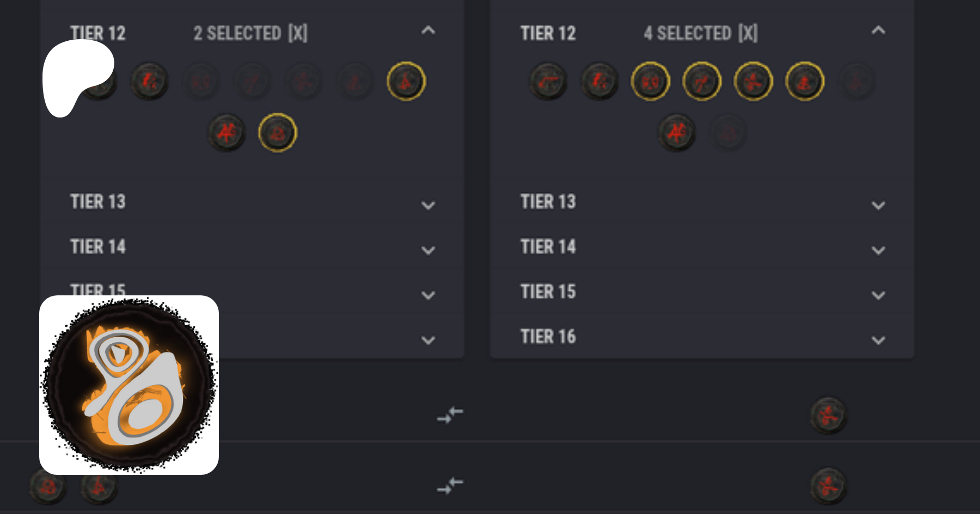This screenshot has width=980, height=514.
Task: Clear selection via "4 SELECTED [X]"
Action: click(x=700, y=34)
